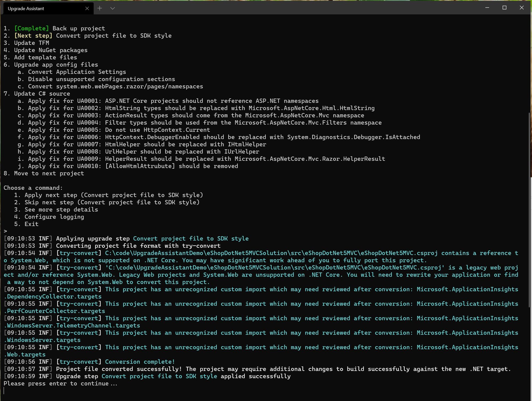Click 'Move to next project' step
The height and width of the screenshot is (401, 532).
click(x=44, y=173)
